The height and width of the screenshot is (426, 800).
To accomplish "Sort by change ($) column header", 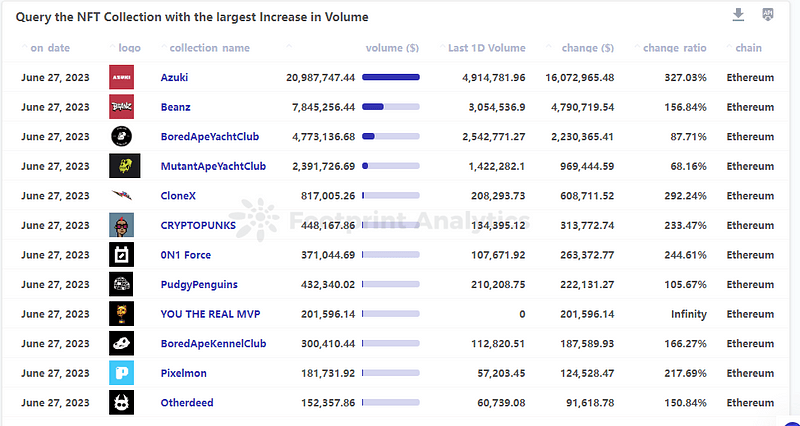I will 588,48.
